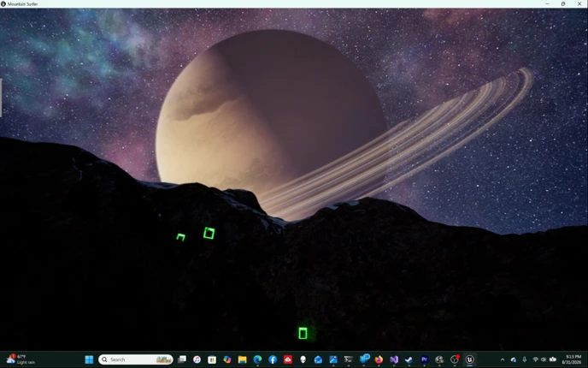Click the upright green rectangle marker at bottom
The height and width of the screenshot is (368, 588).
[x=303, y=333]
